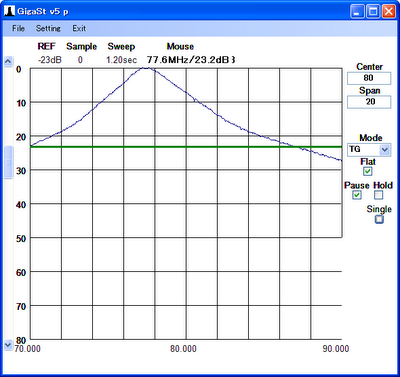The width and height of the screenshot is (400, 377).
Task: Minimize the GigaSt window
Action: (357, 12)
